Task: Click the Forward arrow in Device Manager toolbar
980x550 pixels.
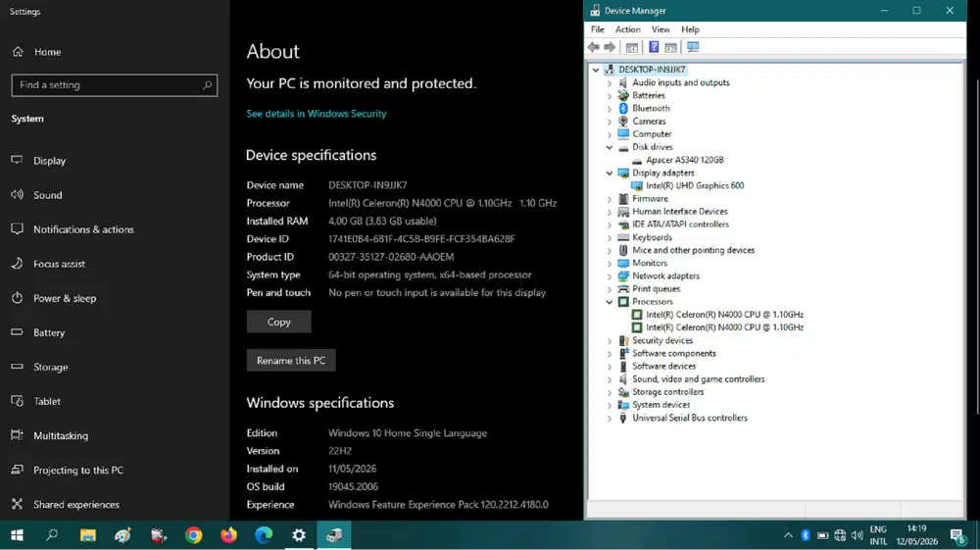Action: [x=610, y=47]
